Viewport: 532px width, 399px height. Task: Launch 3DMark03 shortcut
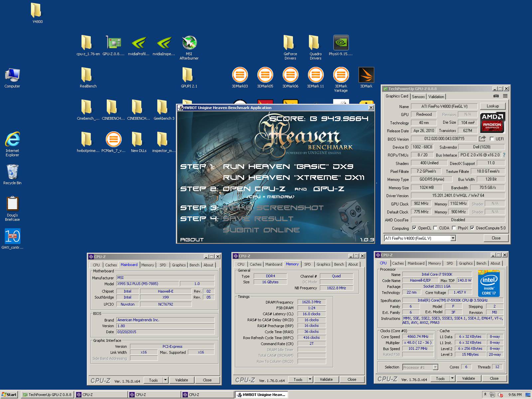pos(240,77)
